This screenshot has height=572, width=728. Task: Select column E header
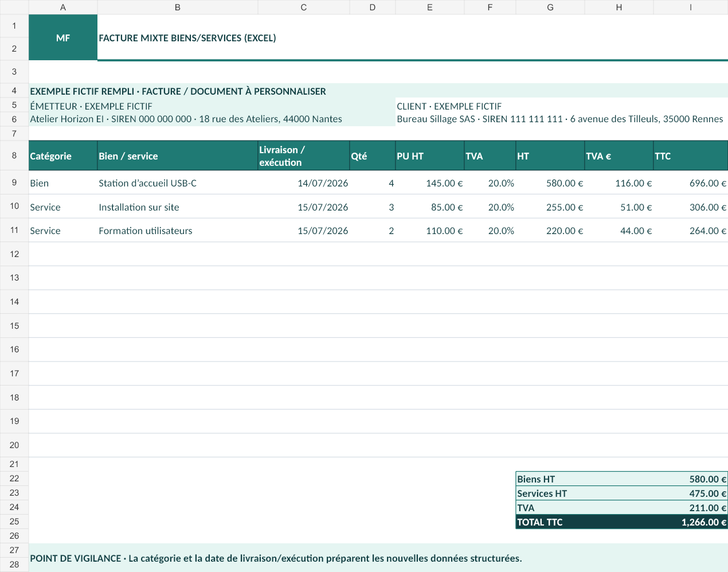click(x=430, y=7)
